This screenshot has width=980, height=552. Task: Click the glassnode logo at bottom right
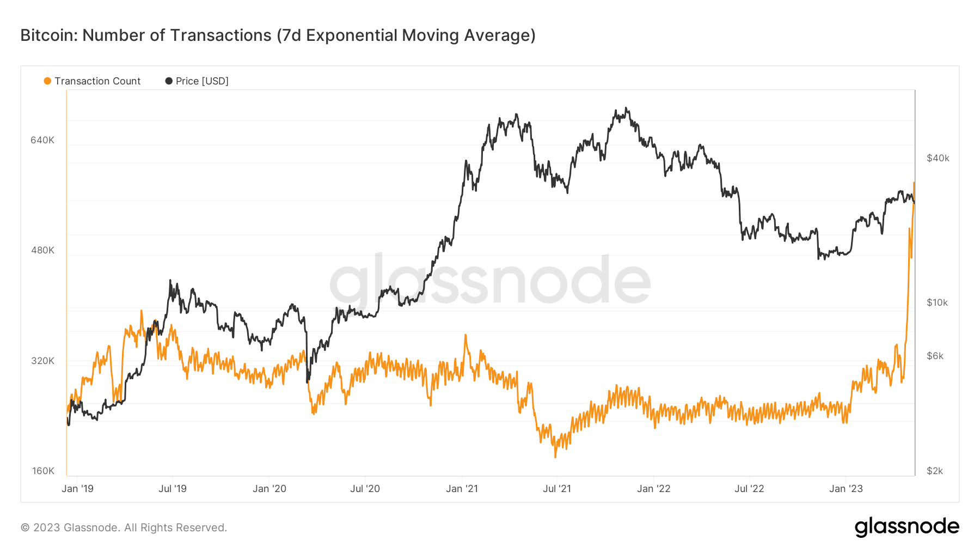tap(906, 527)
